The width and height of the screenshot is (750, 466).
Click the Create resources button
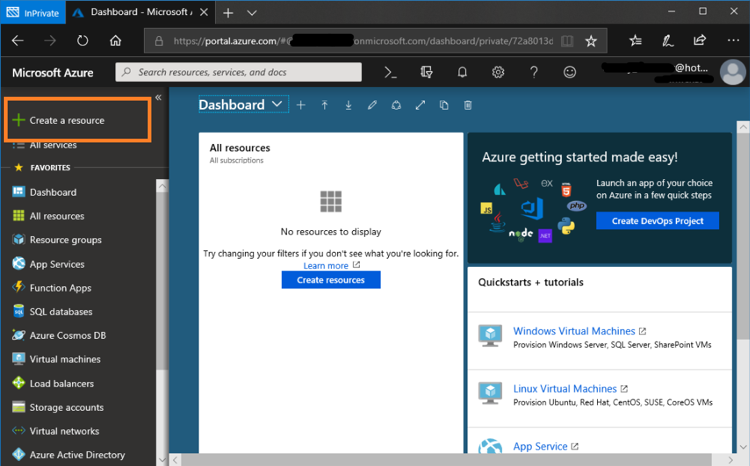(x=331, y=280)
